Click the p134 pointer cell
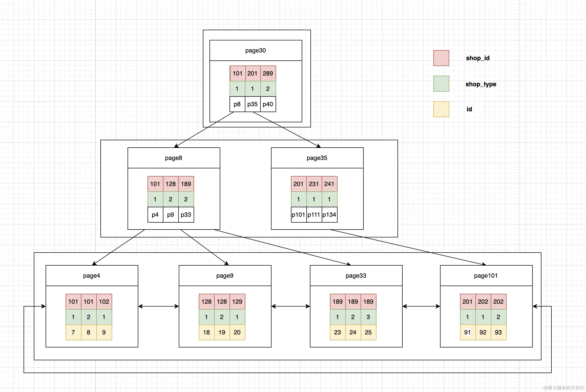586x392 pixels. pyautogui.click(x=330, y=215)
